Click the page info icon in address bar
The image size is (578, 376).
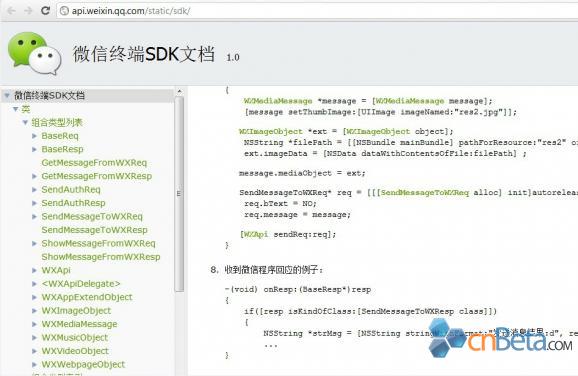(64, 11)
